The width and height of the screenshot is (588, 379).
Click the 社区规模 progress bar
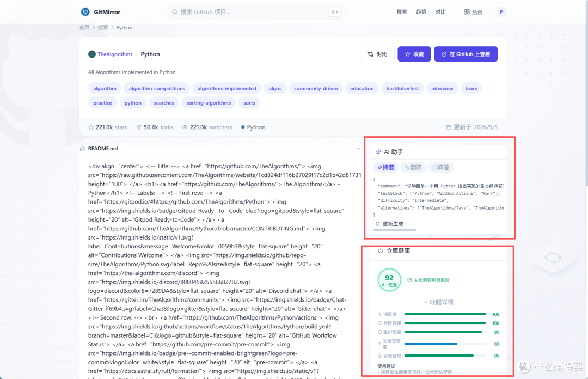(x=445, y=323)
